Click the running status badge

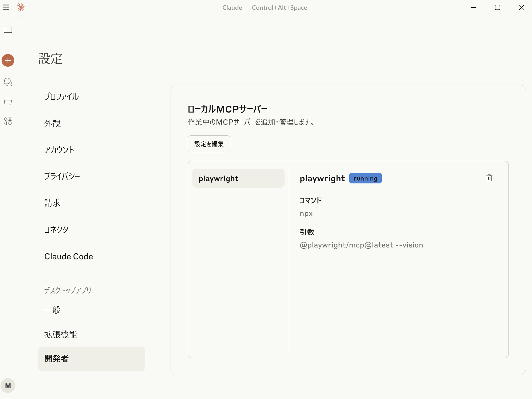(365, 178)
